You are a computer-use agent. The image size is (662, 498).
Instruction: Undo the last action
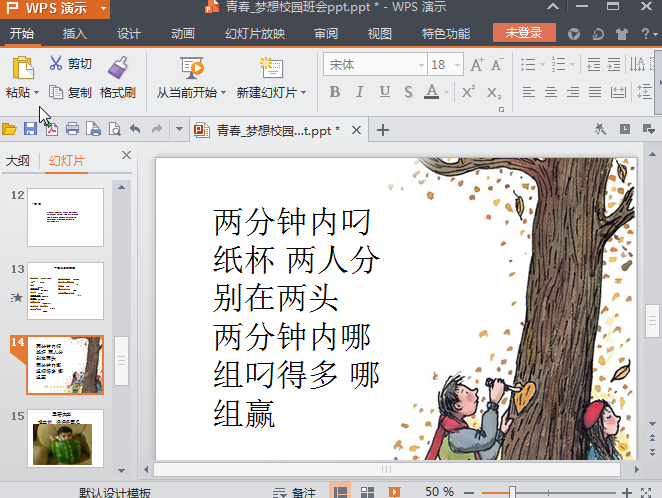click(x=135, y=129)
